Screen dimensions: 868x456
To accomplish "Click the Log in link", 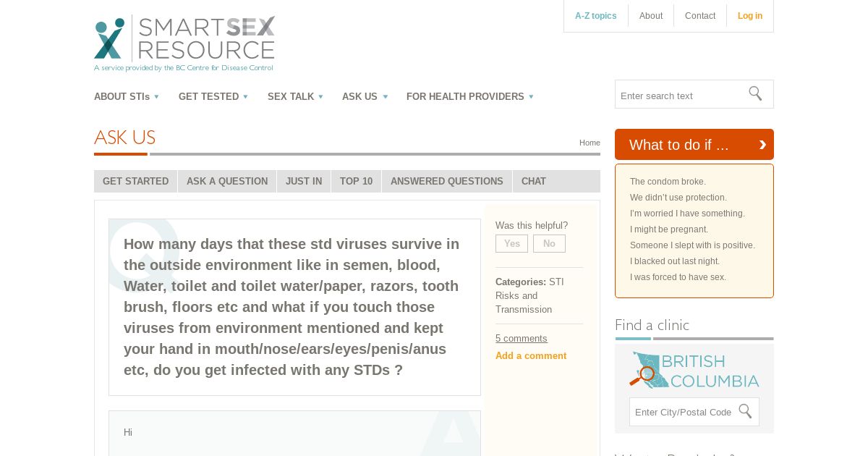I will (750, 16).
